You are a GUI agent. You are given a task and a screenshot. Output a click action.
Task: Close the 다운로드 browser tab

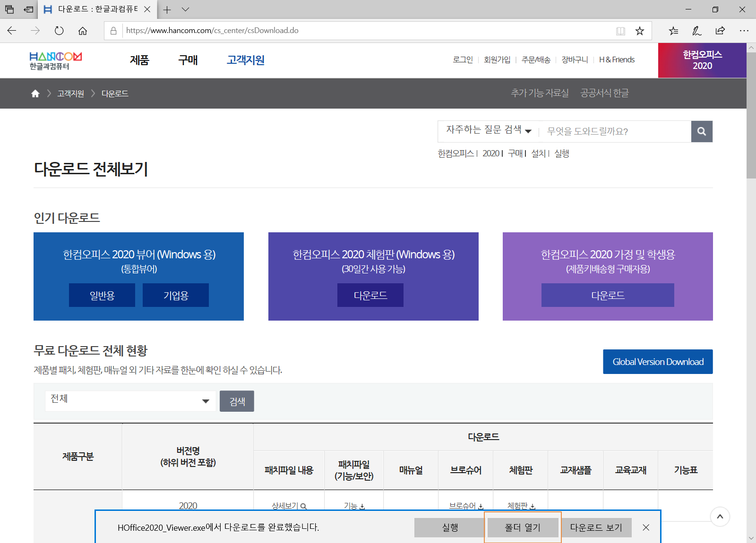pos(147,9)
